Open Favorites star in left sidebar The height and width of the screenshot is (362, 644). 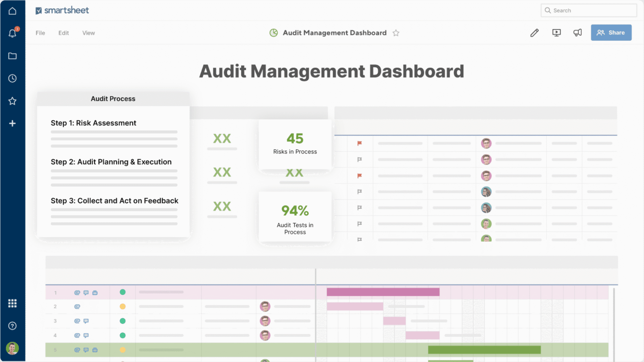12,101
